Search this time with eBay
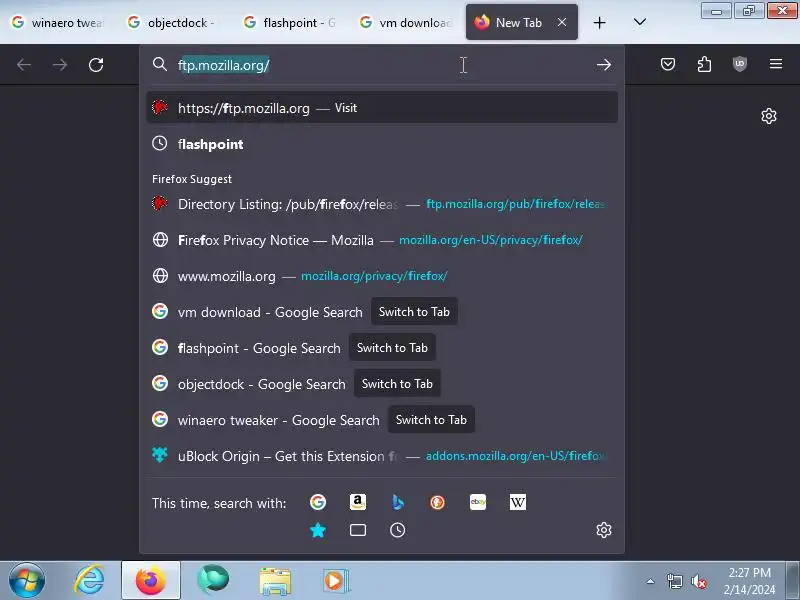The height and width of the screenshot is (600, 800). (478, 502)
